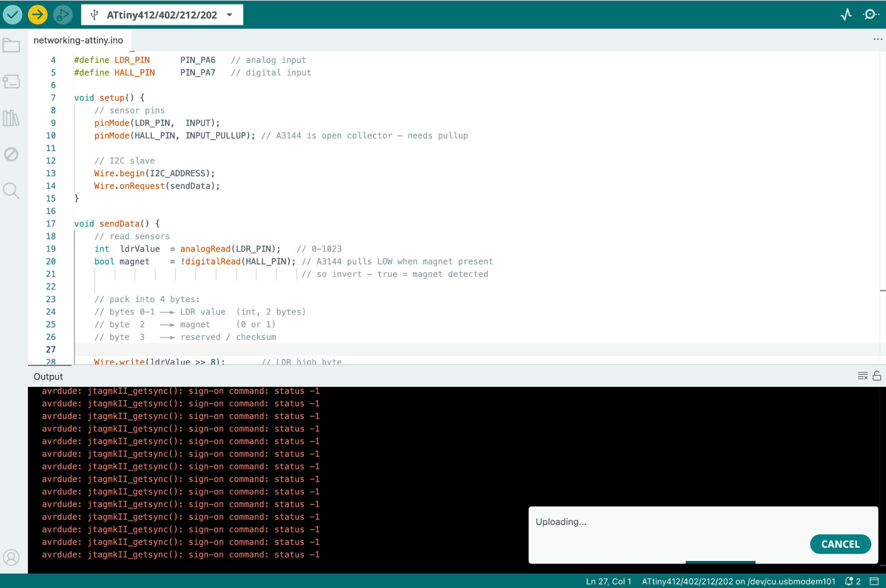Click the Upload arrow button

pos(38,15)
